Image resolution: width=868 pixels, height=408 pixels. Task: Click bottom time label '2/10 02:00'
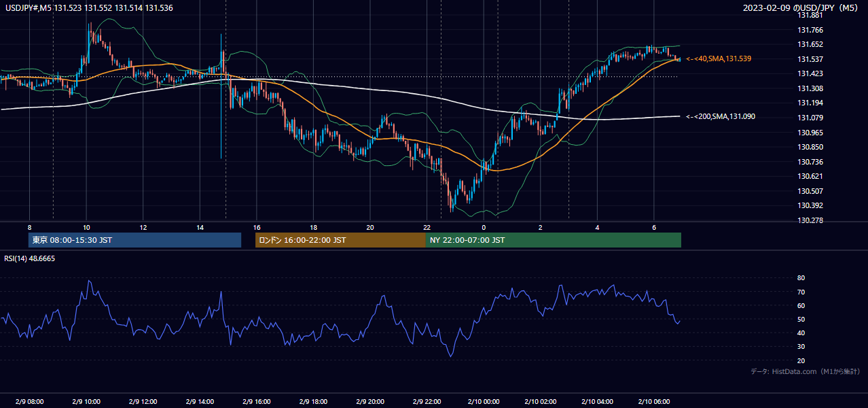point(541,401)
